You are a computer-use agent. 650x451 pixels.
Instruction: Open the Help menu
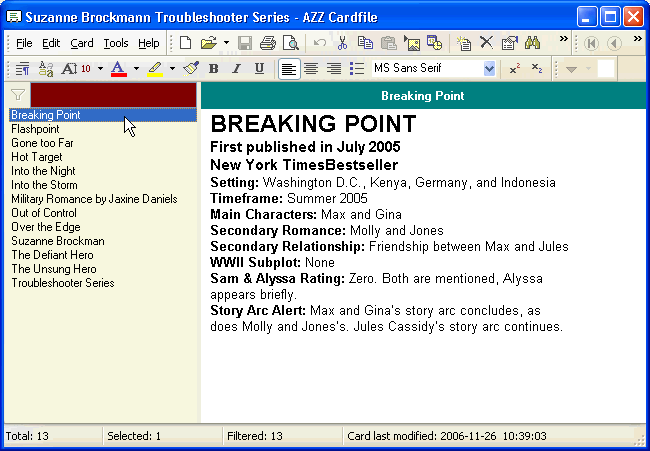pos(149,43)
